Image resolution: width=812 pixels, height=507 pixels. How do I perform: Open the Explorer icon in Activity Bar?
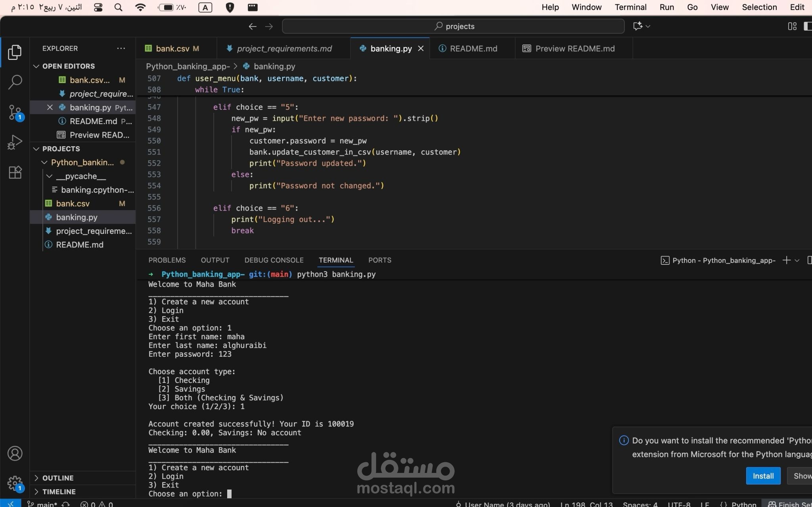[15, 52]
